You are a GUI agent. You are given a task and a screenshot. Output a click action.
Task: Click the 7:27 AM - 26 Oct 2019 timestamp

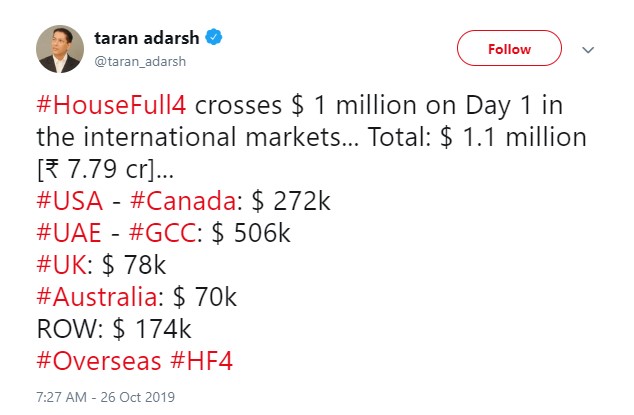click(x=106, y=397)
